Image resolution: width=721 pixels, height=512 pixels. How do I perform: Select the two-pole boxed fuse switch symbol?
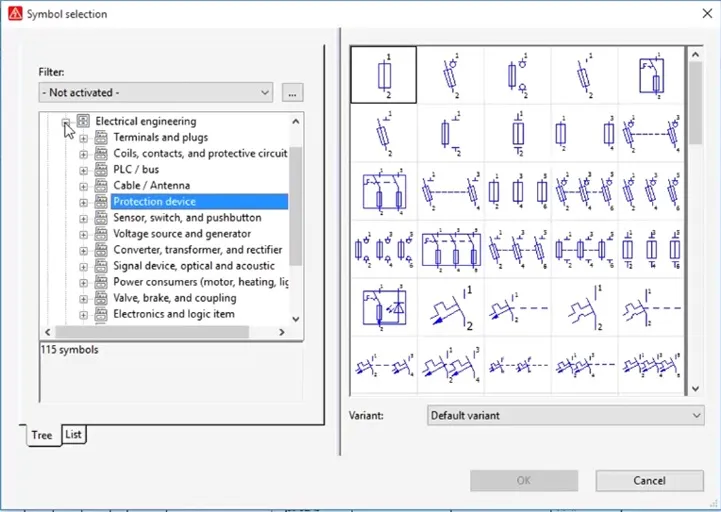(x=384, y=191)
